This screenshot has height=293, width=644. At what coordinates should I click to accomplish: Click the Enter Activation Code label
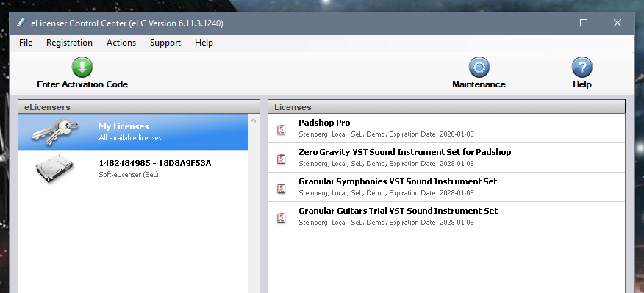82,84
